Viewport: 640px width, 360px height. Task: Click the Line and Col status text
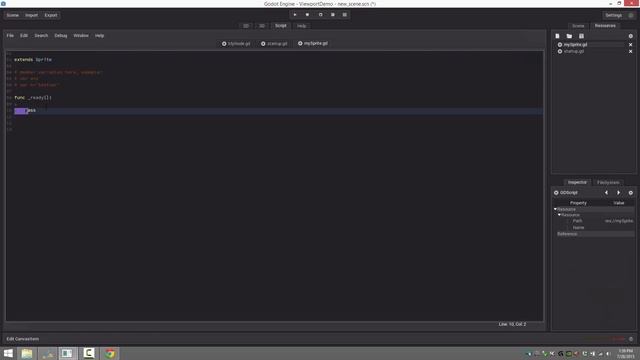tap(512, 324)
